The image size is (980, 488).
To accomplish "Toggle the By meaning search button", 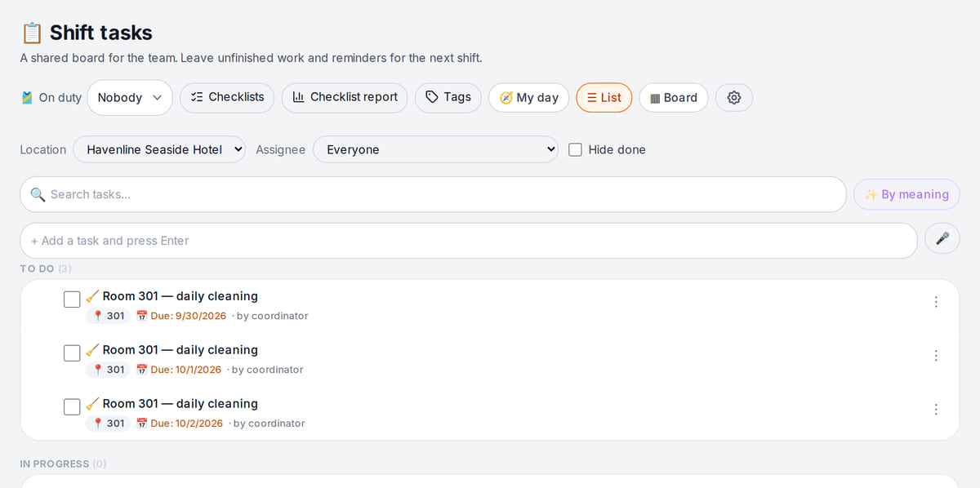I will pos(906,194).
